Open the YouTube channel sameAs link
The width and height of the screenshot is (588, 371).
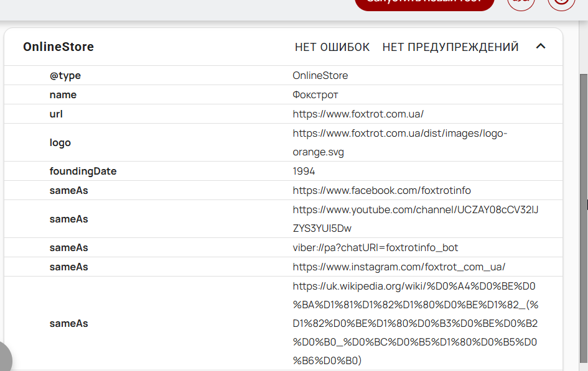coord(416,219)
